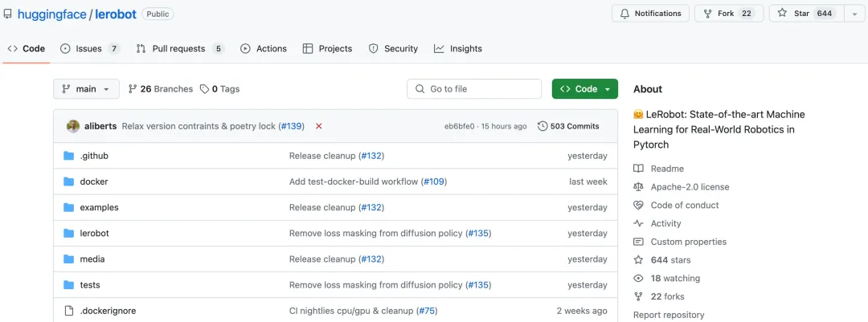The height and width of the screenshot is (322, 868).
Task: Click the pulse icon beside Activity
Action: pos(638,223)
